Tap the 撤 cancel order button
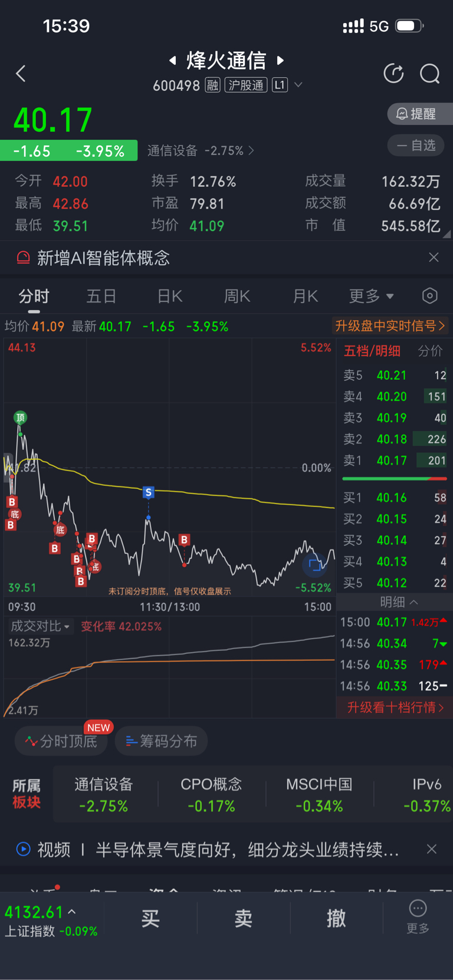Screen dimensions: 453x980 click(x=337, y=918)
